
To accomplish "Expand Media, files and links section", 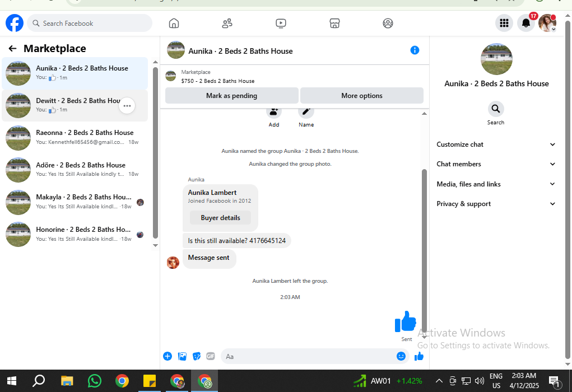I will 496,184.
